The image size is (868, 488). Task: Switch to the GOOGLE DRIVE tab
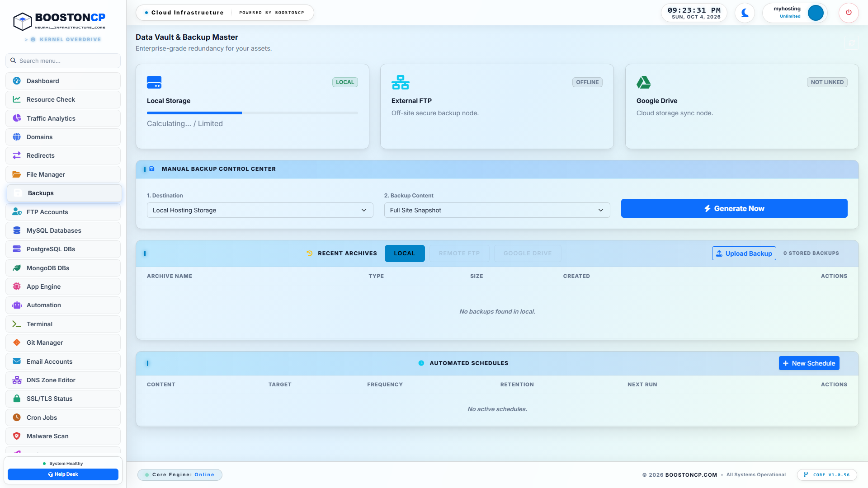click(528, 253)
